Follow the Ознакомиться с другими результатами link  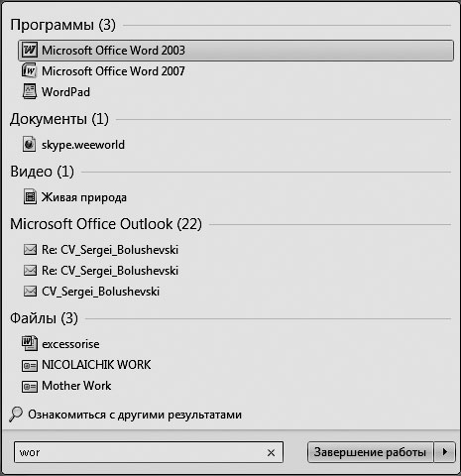click(135, 415)
